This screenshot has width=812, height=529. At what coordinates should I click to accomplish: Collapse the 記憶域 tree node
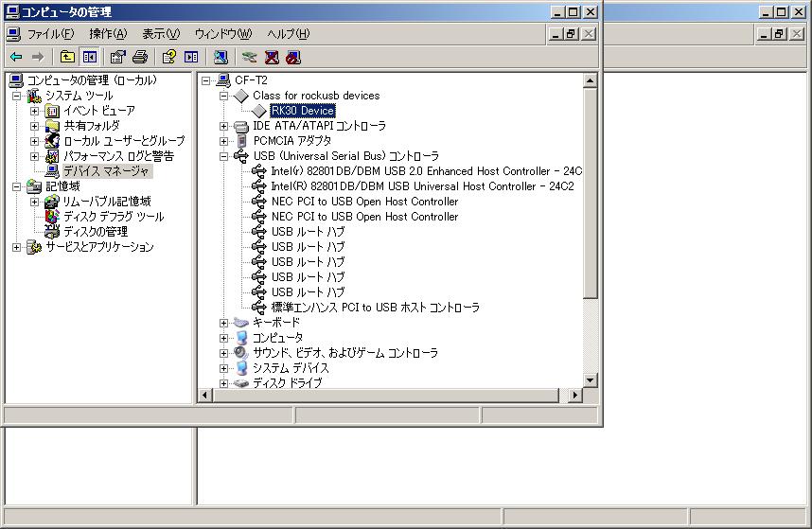[17, 186]
